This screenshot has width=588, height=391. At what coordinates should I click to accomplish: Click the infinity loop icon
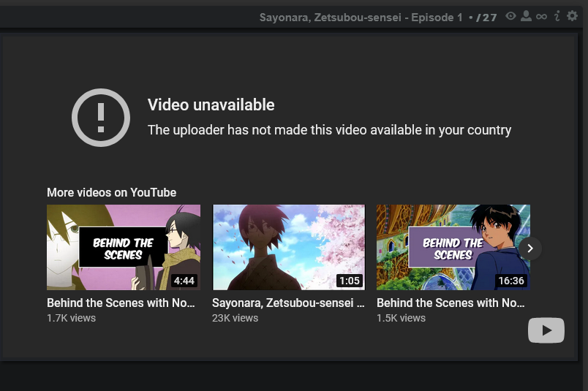point(541,17)
